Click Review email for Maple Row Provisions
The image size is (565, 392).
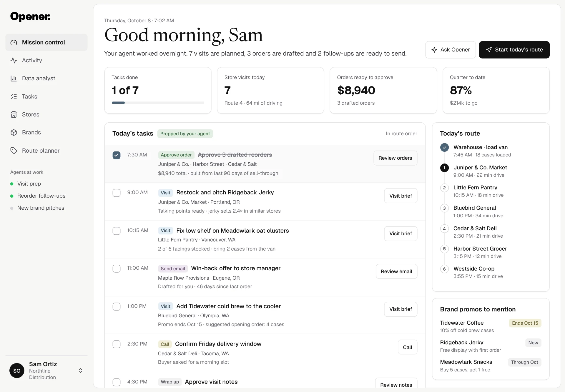coord(396,271)
